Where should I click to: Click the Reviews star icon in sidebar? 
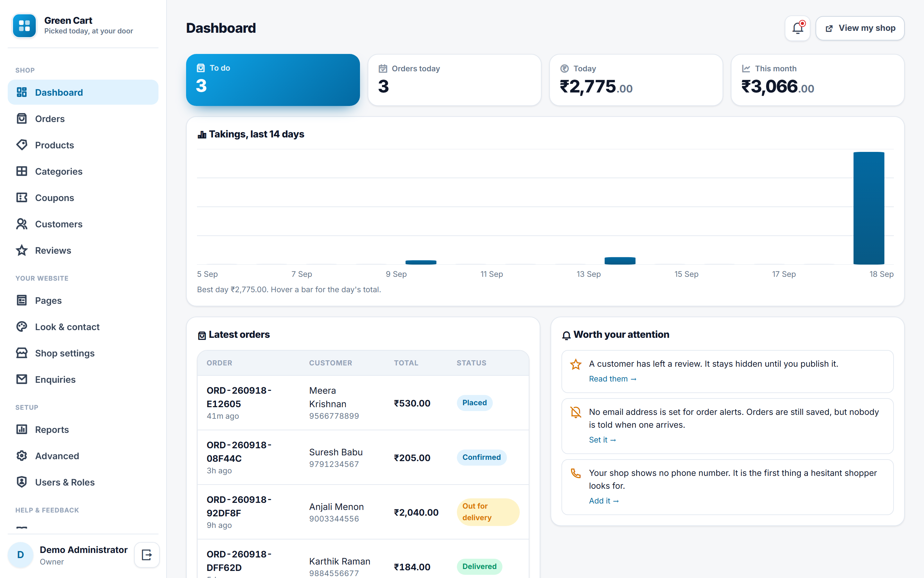[x=22, y=251]
